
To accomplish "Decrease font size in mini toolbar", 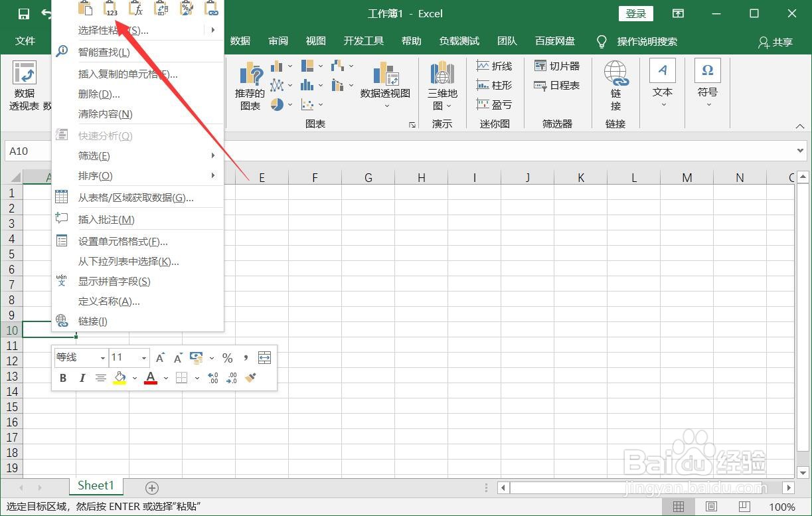I will tap(178, 358).
